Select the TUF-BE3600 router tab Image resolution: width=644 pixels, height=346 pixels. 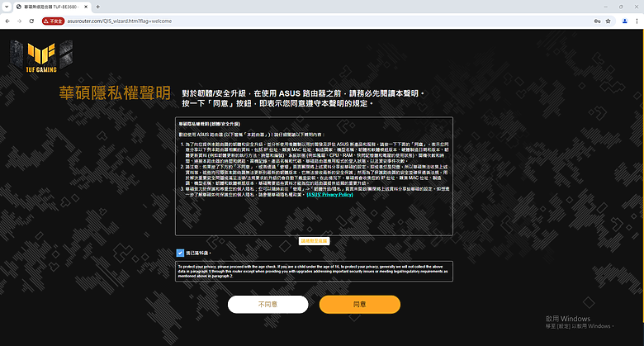tap(52, 7)
